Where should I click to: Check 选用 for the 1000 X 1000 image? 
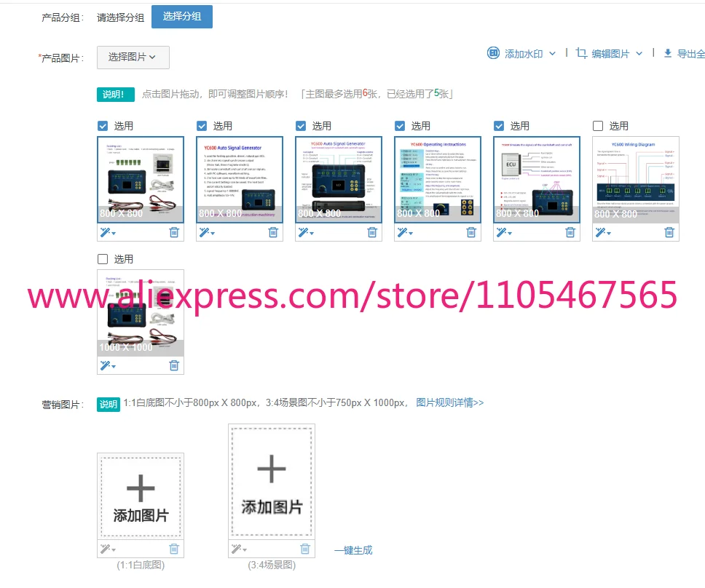point(103,259)
